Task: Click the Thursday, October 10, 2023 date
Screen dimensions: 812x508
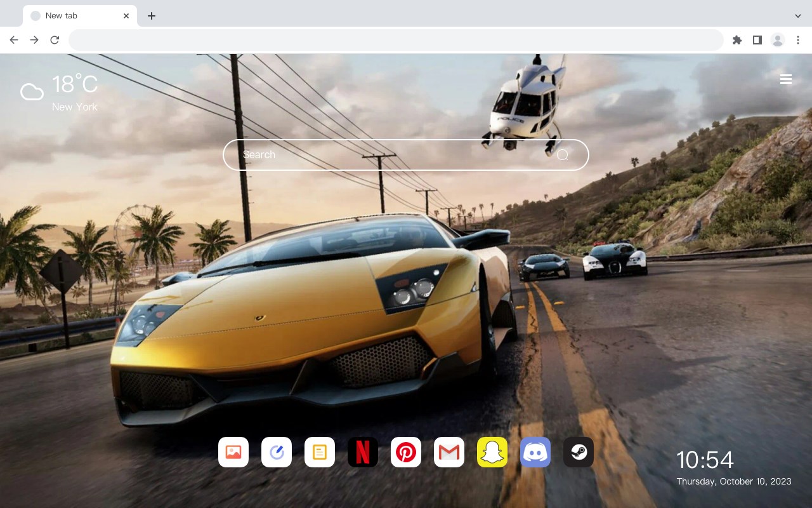Action: click(734, 481)
